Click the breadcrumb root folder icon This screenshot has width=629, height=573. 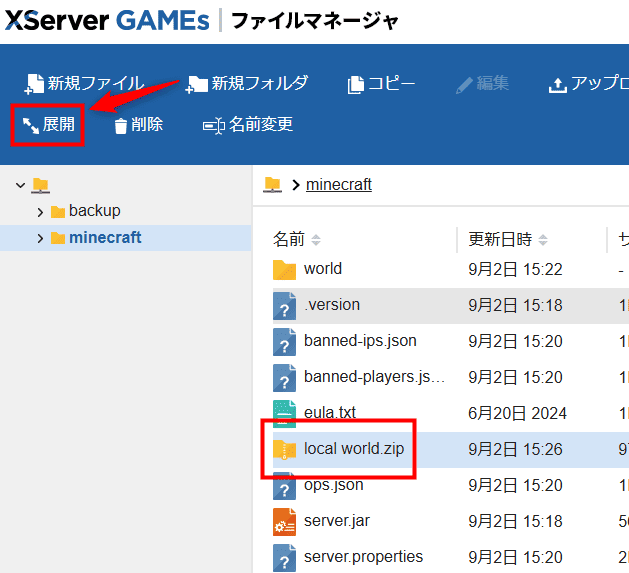coord(272,185)
